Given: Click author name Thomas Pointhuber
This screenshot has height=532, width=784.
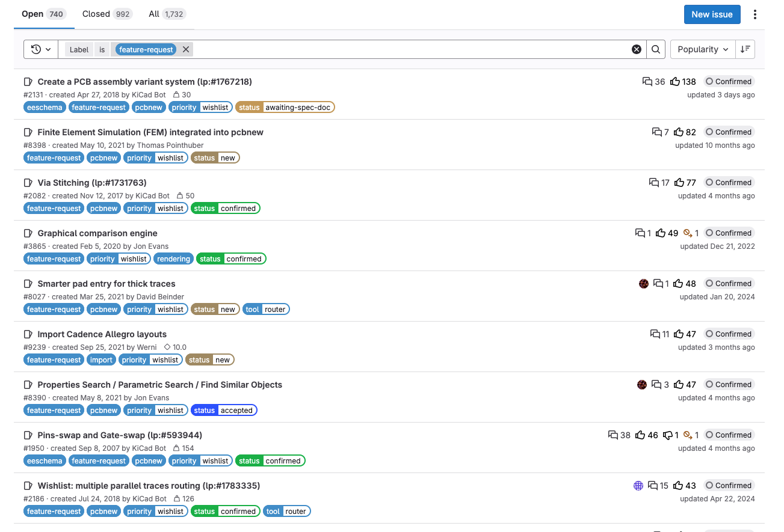Looking at the screenshot, I should pyautogui.click(x=170, y=145).
